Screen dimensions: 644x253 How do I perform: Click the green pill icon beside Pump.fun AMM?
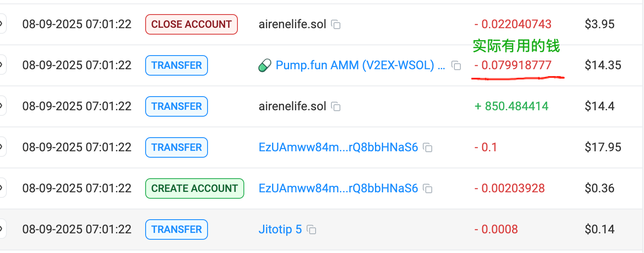click(265, 66)
